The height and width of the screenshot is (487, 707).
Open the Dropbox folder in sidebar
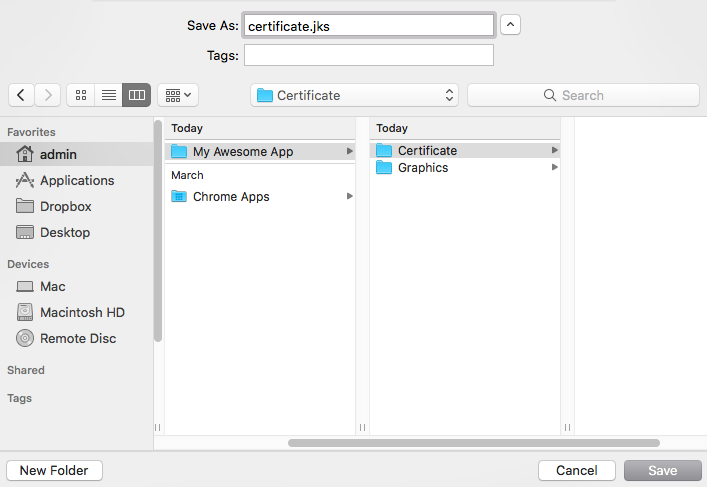click(65, 206)
